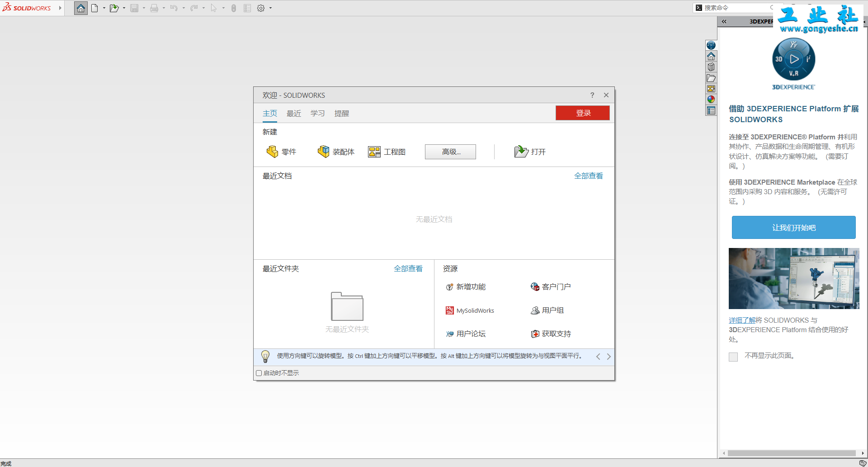Collapse the task pane with the double chevron
The image size is (868, 467).
pos(724,21)
